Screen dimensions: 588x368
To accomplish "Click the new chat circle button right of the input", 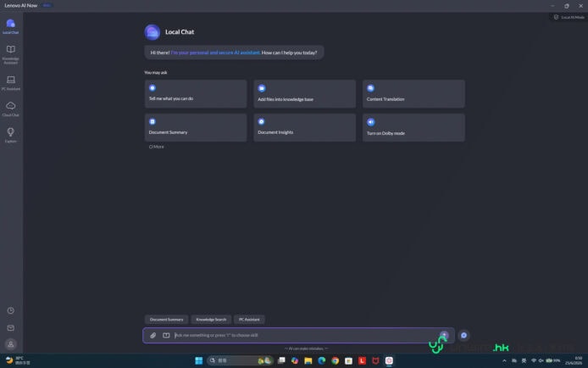I will tap(463, 336).
